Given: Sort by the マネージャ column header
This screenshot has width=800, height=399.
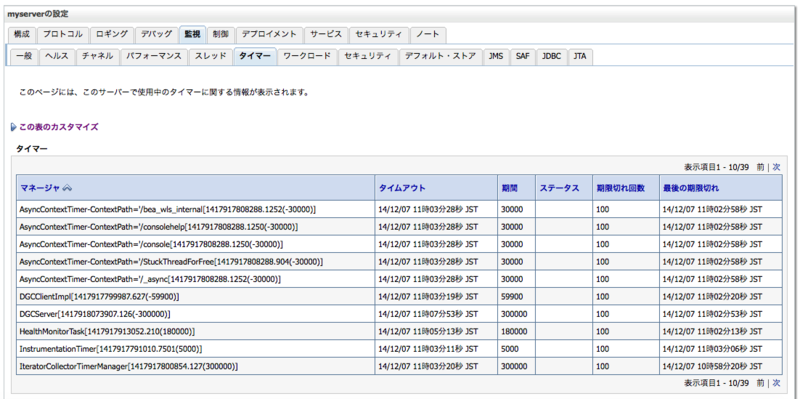Looking at the screenshot, I should (x=40, y=188).
